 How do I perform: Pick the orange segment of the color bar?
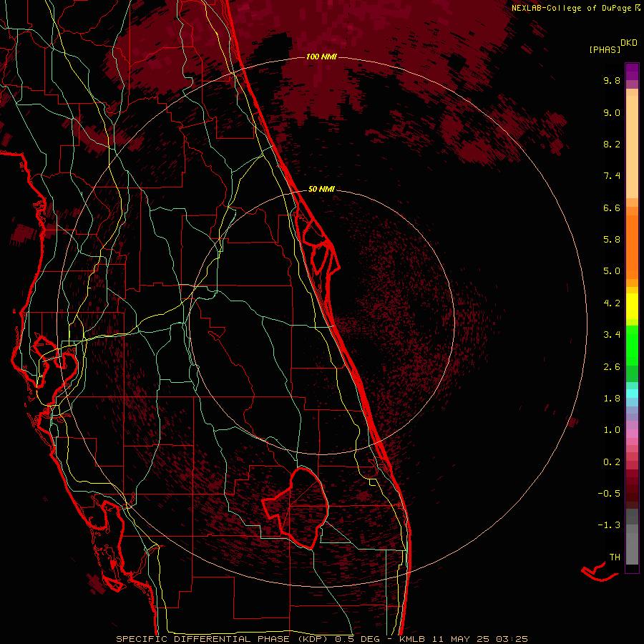[x=632, y=247]
